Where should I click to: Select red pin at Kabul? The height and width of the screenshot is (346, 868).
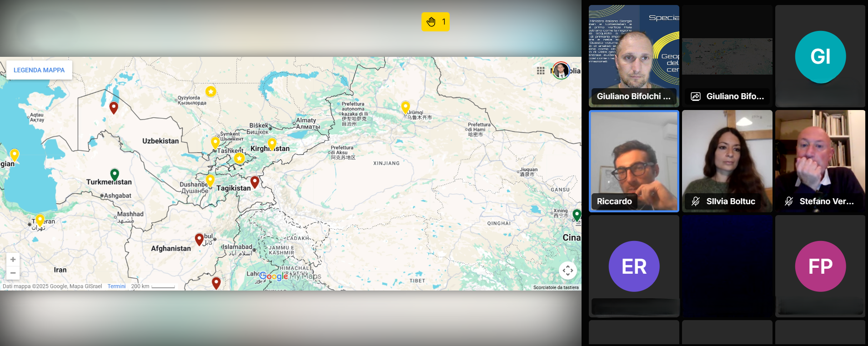pos(199,240)
